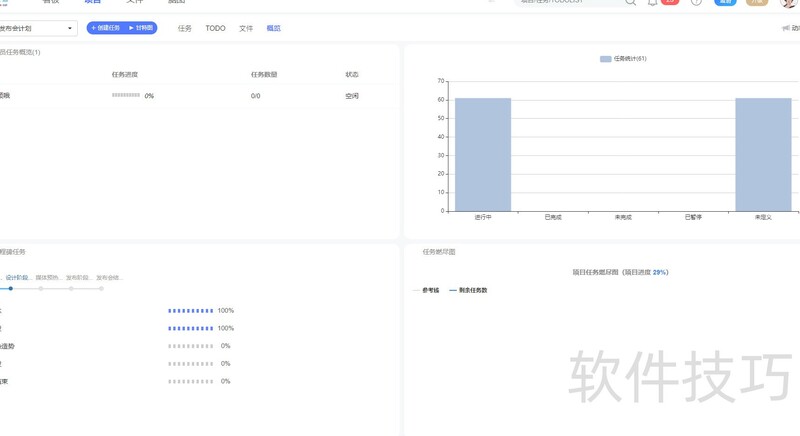This screenshot has height=436, width=800.
Task: Click the help question mark icon
Action: (696, 3)
